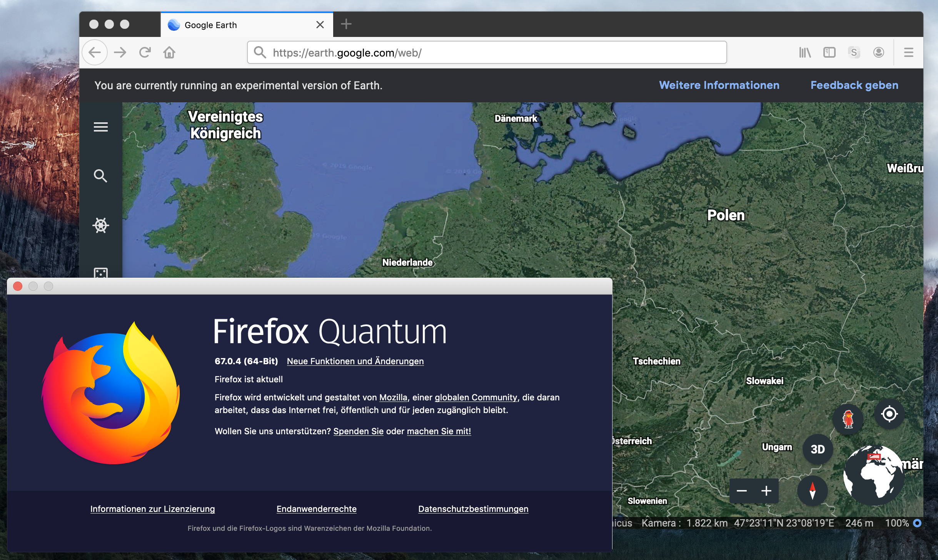Zoom in with the plus button
938x560 pixels.
[x=766, y=491]
